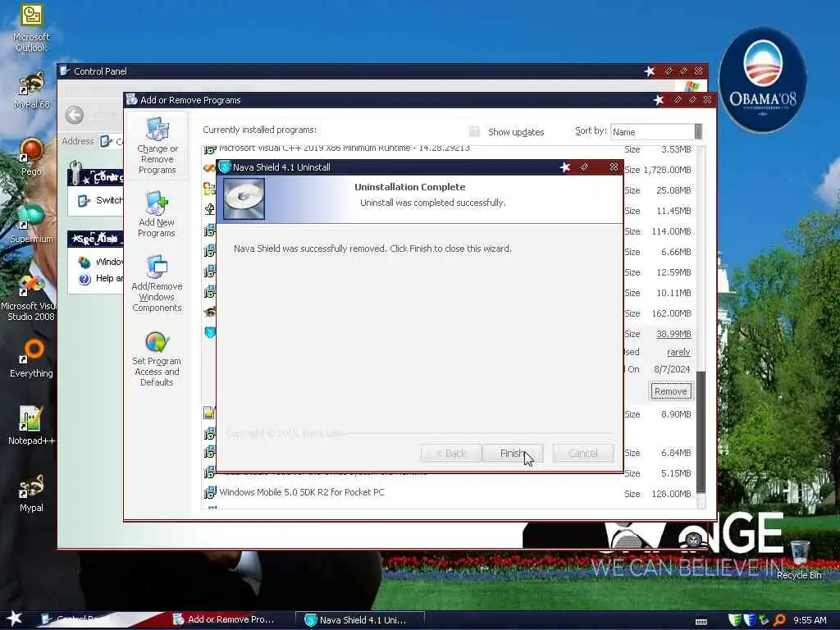840x630 pixels.
Task: Click the star button on Nava Shield title bar
Action: tap(565, 167)
